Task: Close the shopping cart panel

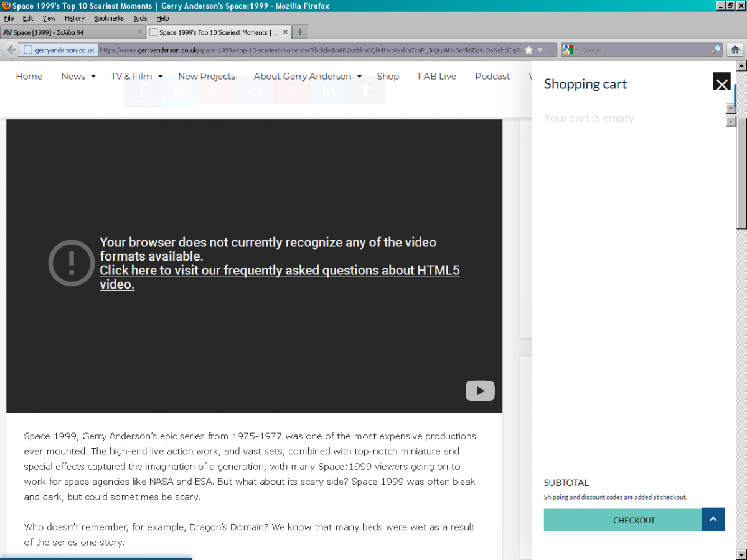Action: point(721,82)
